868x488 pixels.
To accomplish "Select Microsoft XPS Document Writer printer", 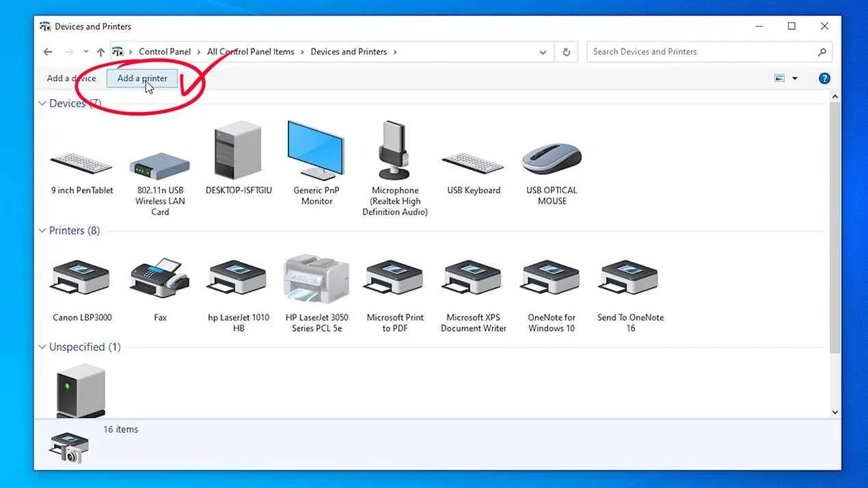I will pyautogui.click(x=473, y=277).
